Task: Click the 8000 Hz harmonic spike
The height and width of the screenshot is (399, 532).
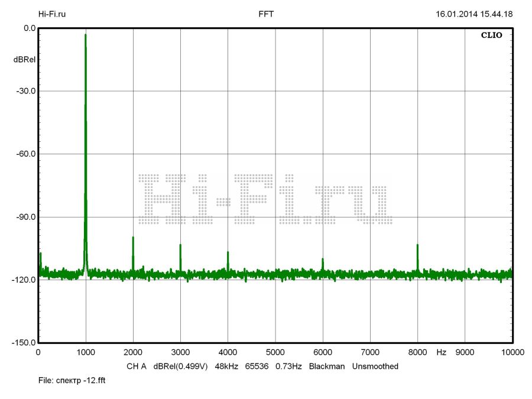Action: pyautogui.click(x=417, y=246)
